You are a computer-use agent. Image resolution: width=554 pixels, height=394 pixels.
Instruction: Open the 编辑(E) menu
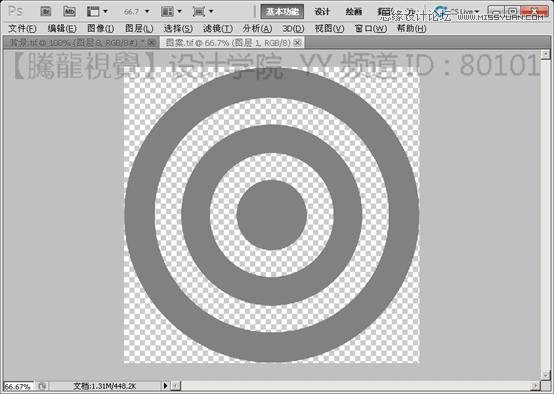point(62,28)
